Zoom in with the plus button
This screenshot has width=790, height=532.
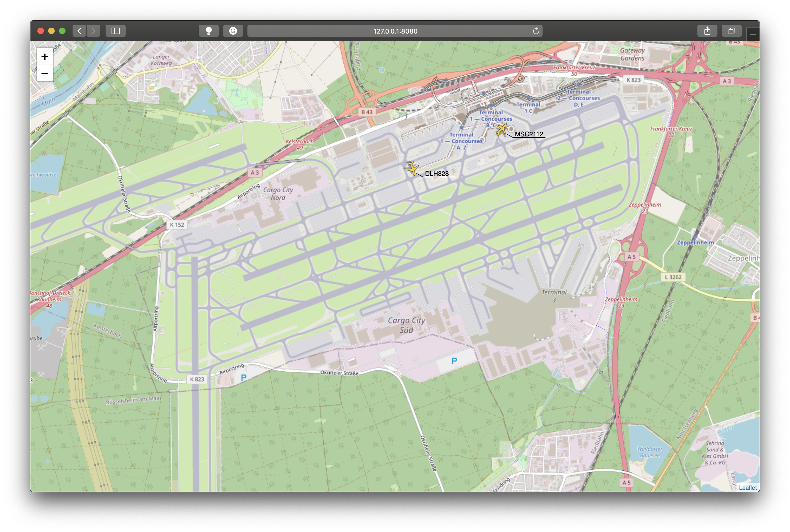tap(45, 57)
